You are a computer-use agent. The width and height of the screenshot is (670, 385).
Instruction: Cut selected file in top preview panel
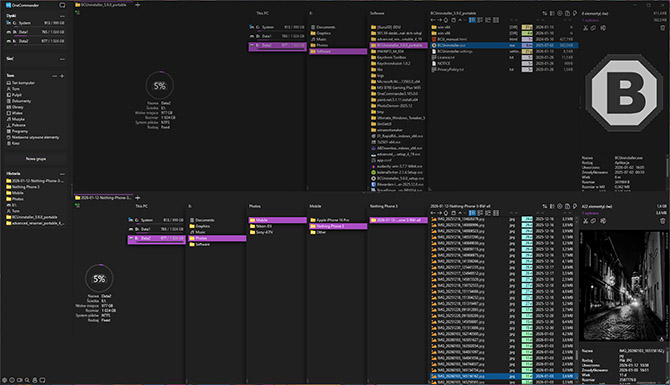point(585,28)
